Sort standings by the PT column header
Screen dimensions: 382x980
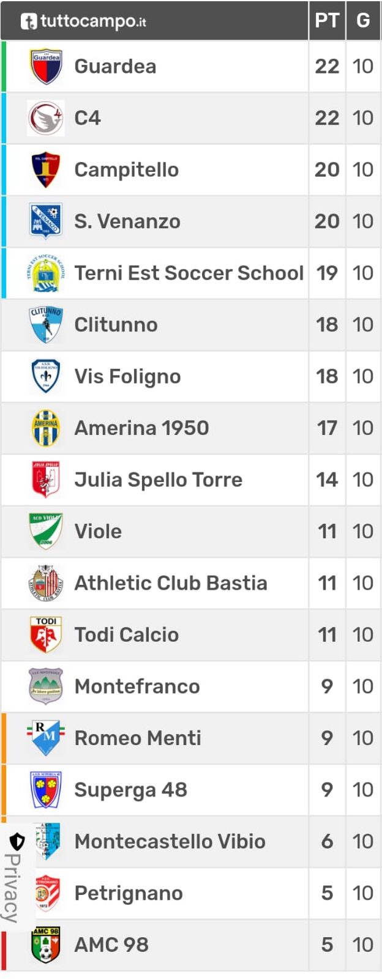(327, 20)
